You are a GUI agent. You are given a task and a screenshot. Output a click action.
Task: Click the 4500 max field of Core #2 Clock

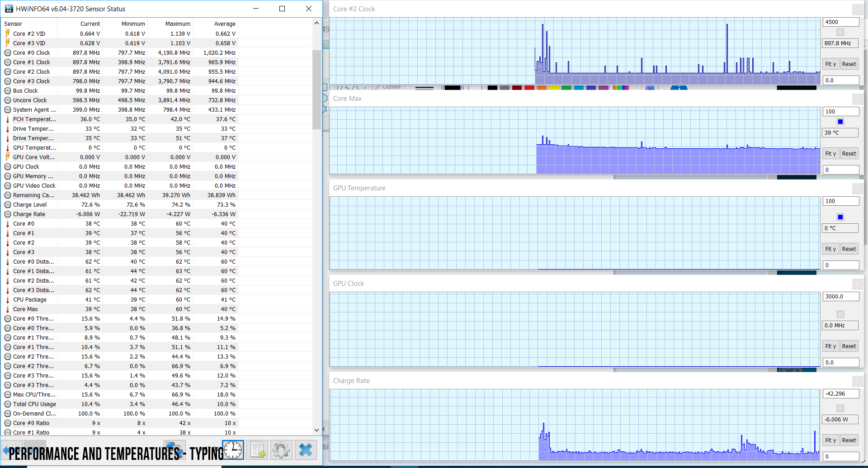[x=840, y=22]
